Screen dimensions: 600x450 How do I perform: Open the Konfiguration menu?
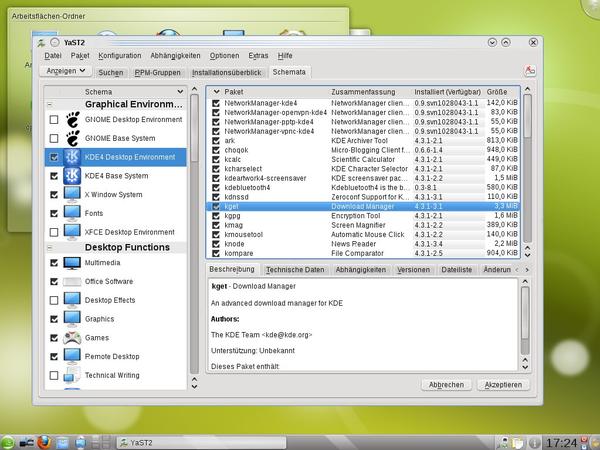click(x=120, y=56)
